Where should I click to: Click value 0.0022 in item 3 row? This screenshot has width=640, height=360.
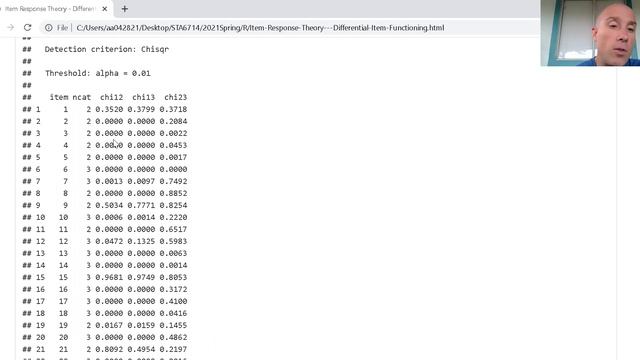(x=173, y=133)
